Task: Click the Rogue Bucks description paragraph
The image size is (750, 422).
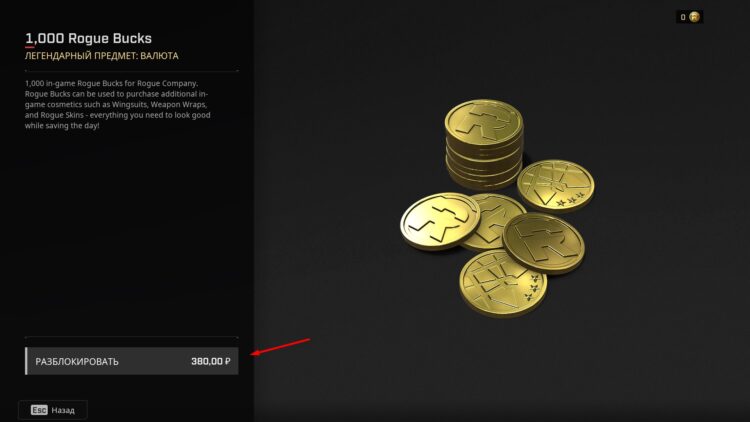Action: [118, 104]
